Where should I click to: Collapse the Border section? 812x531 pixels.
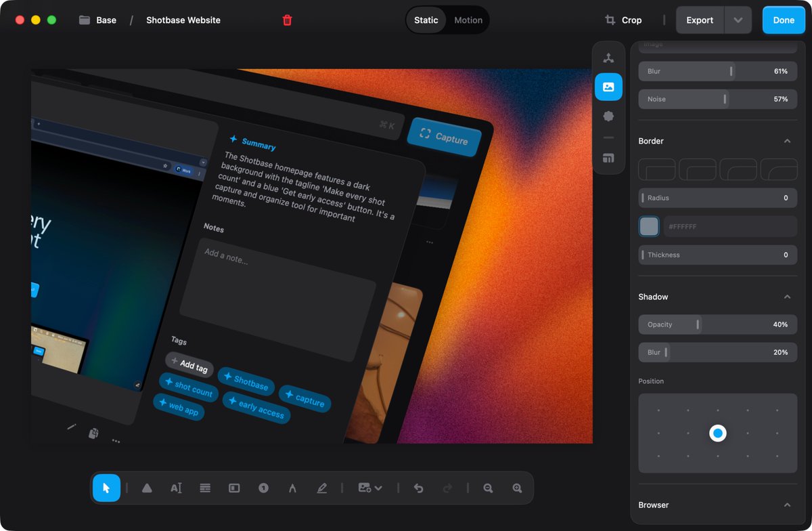[787, 141]
